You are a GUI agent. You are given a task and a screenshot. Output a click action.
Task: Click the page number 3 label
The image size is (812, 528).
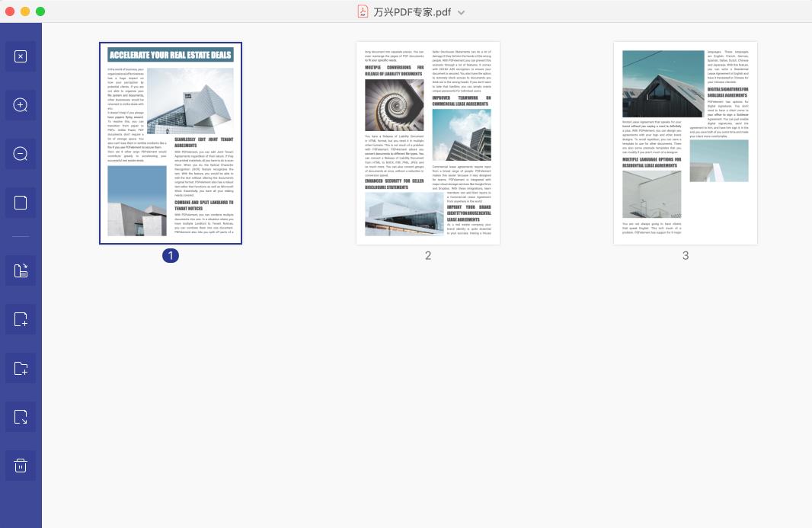686,256
